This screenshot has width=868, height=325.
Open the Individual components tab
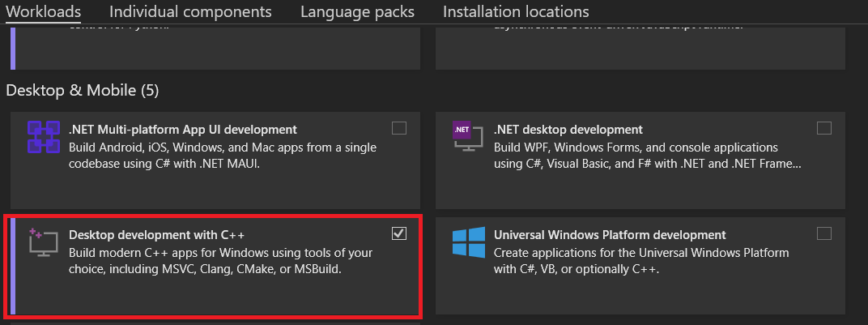[x=190, y=11]
